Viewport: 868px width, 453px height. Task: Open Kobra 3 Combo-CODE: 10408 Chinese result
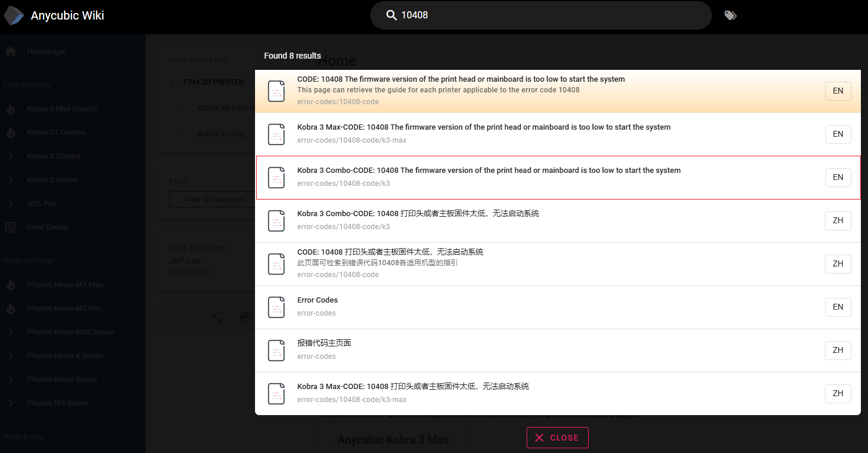click(x=558, y=221)
